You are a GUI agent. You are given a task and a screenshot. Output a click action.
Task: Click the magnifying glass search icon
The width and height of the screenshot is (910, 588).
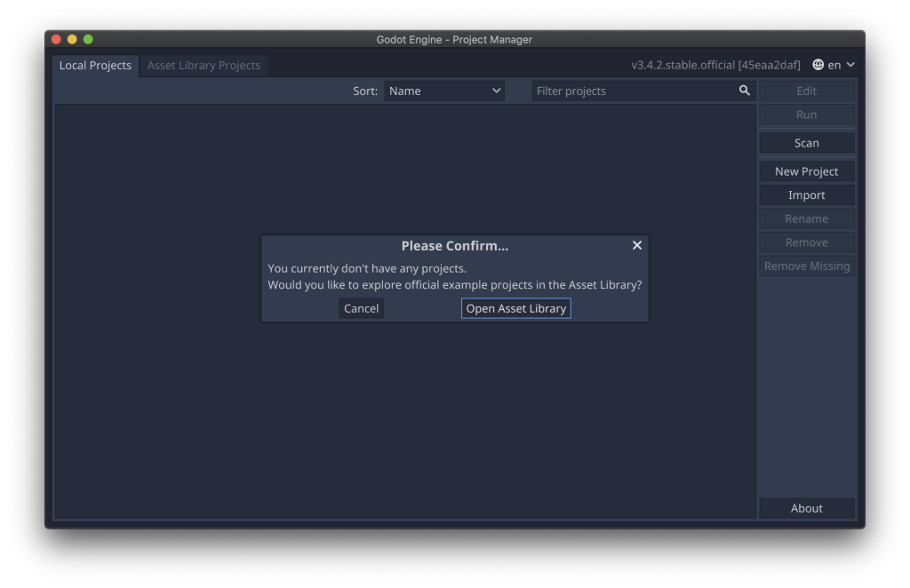click(745, 91)
